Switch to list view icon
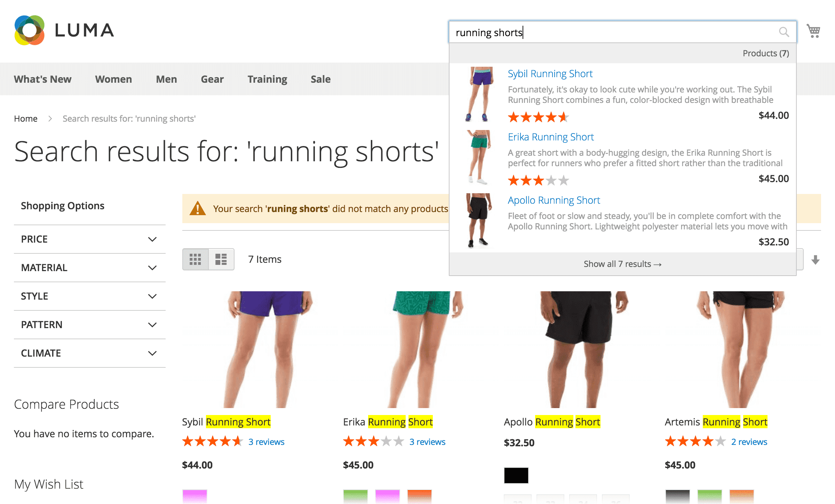The image size is (835, 504). [221, 259]
